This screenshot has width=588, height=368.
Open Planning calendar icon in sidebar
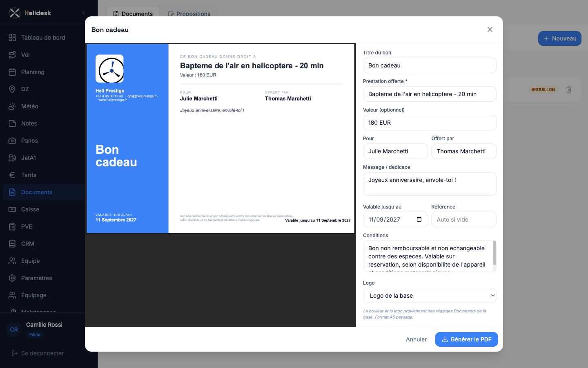(12, 72)
